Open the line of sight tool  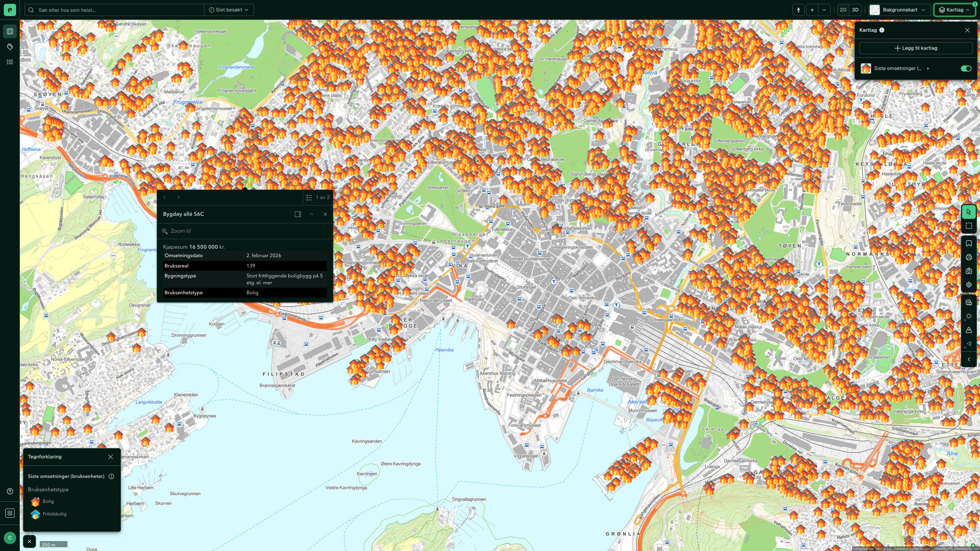coord(969,344)
